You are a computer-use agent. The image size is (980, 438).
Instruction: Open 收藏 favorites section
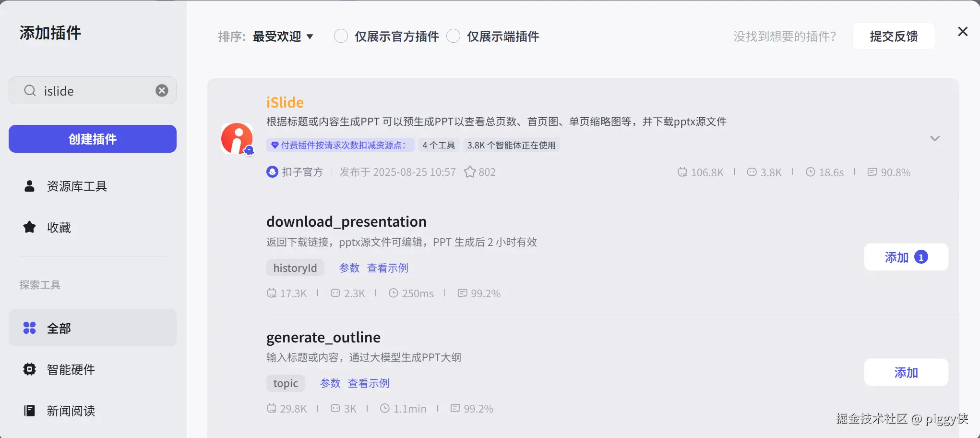pos(93,227)
